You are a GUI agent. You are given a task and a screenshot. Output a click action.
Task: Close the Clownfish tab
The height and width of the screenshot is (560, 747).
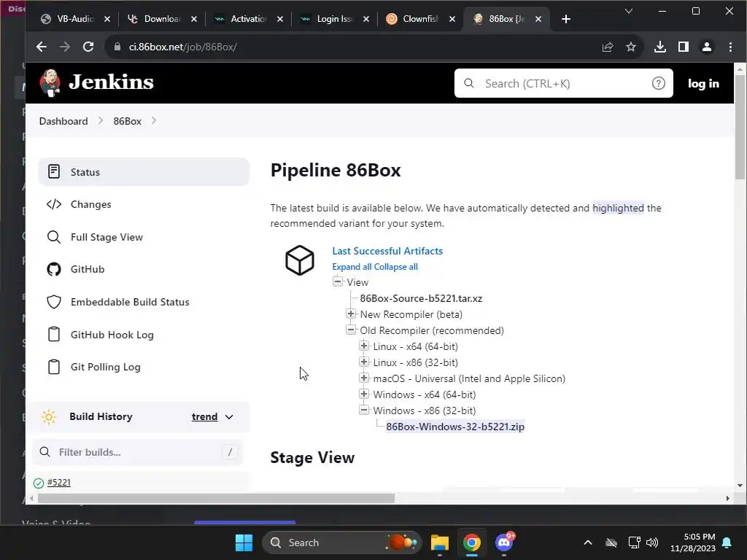click(452, 19)
